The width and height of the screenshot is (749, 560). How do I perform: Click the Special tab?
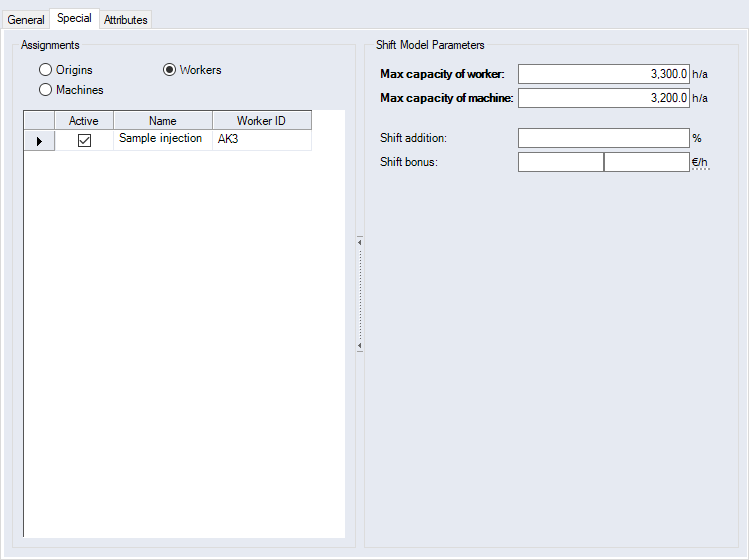point(74,18)
